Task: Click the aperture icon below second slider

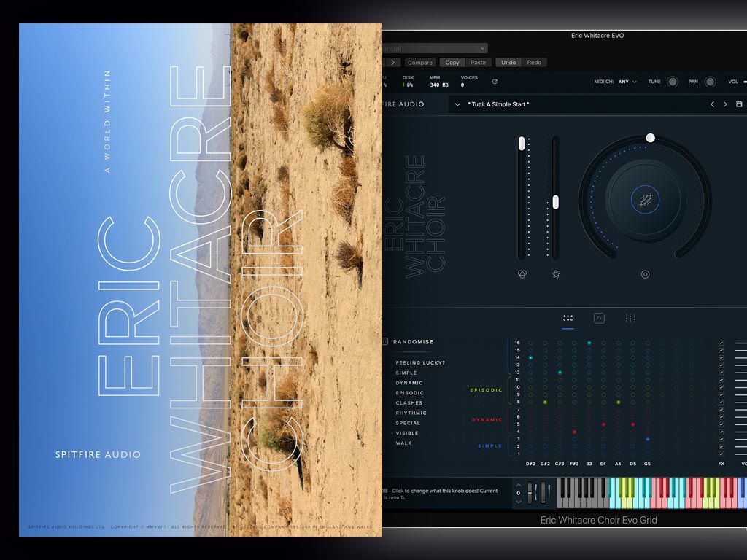Action: tap(556, 274)
